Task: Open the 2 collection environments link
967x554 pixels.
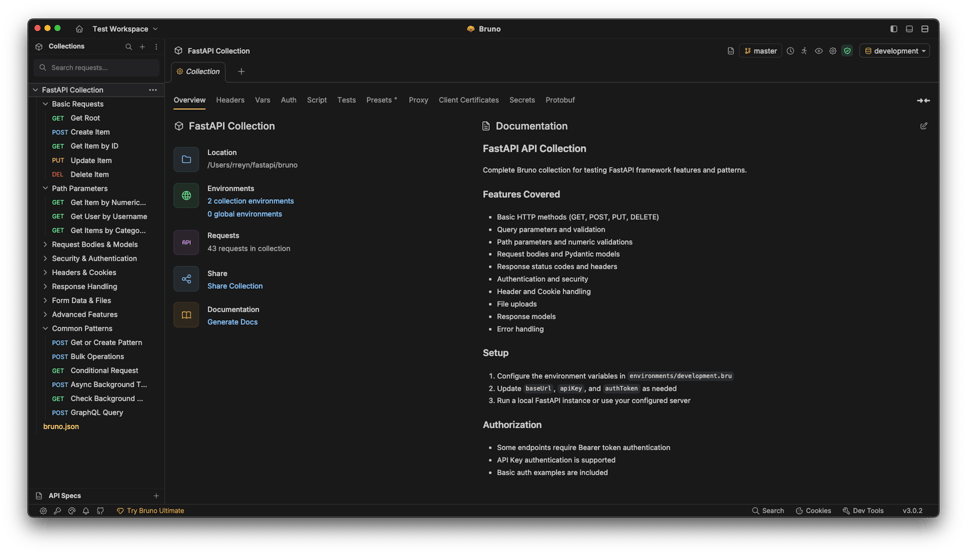Action: tap(250, 201)
